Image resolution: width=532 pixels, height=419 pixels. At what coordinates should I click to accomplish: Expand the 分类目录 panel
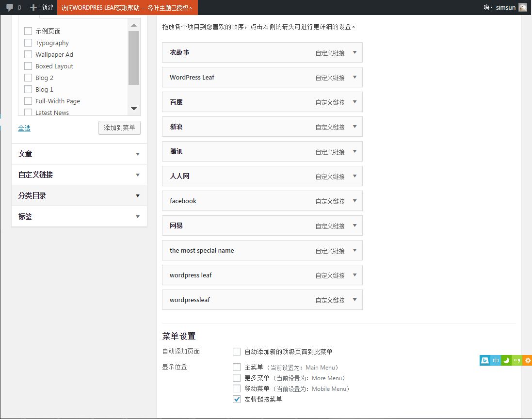click(x=79, y=195)
